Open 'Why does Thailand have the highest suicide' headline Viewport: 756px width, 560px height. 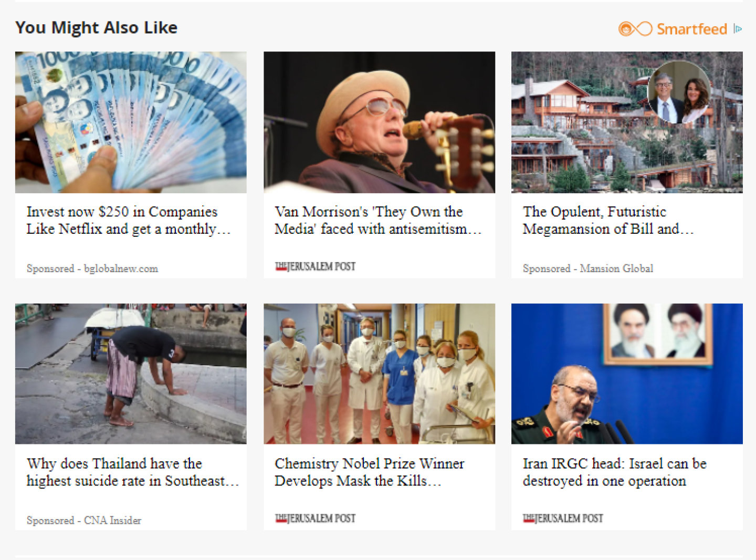click(x=133, y=472)
